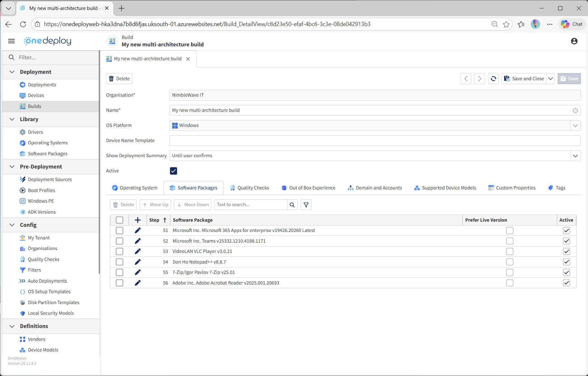Open Save and Close dropdown arrow
This screenshot has height=376, width=588.
(551, 79)
